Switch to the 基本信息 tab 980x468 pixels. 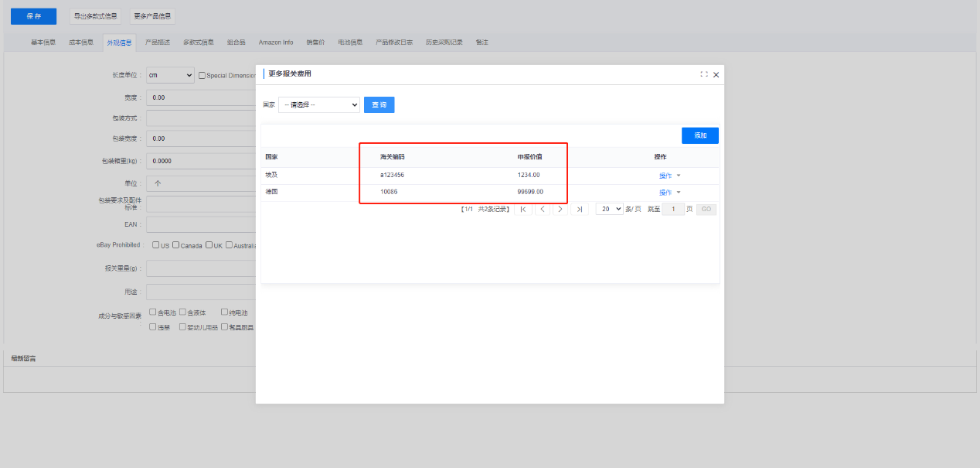pos(43,42)
